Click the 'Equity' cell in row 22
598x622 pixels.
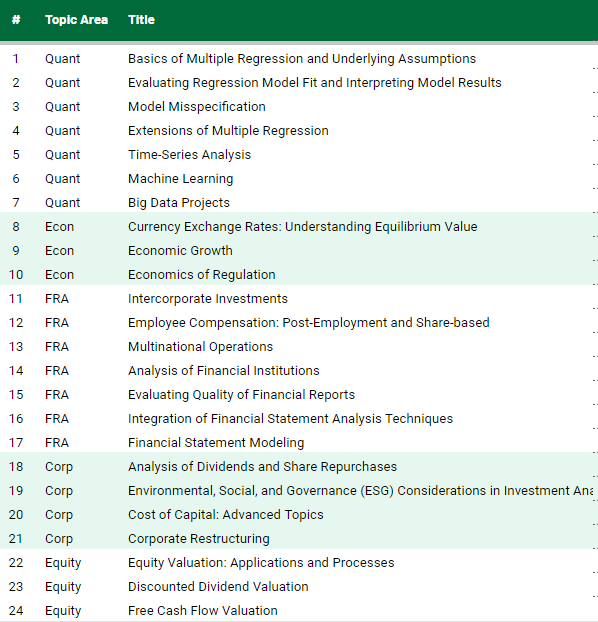[63, 562]
